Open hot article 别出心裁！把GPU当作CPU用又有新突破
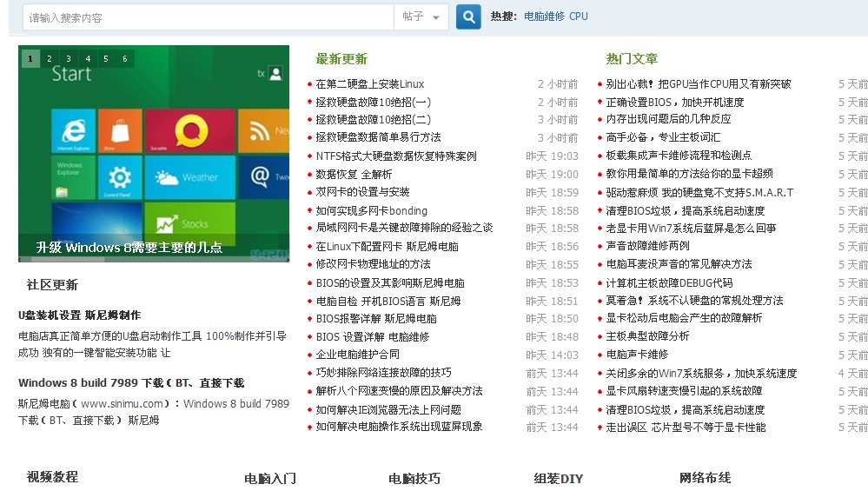 click(x=699, y=84)
